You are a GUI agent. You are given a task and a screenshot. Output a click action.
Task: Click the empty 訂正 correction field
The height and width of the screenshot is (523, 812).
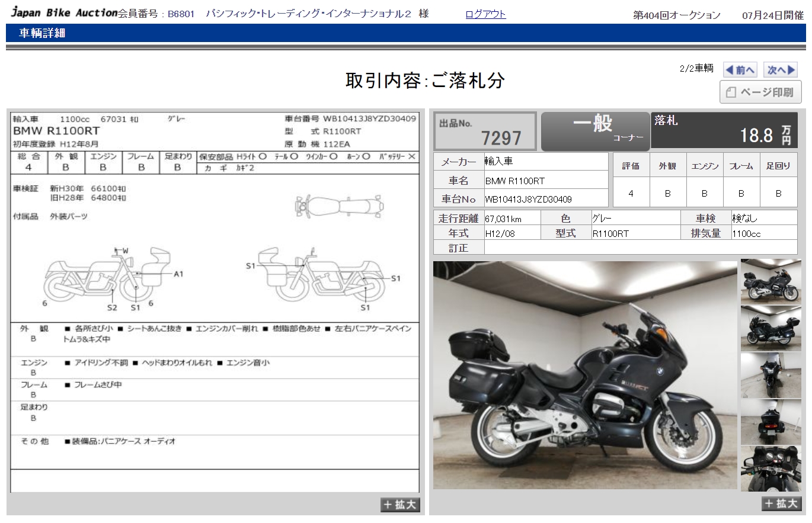[x=641, y=248]
